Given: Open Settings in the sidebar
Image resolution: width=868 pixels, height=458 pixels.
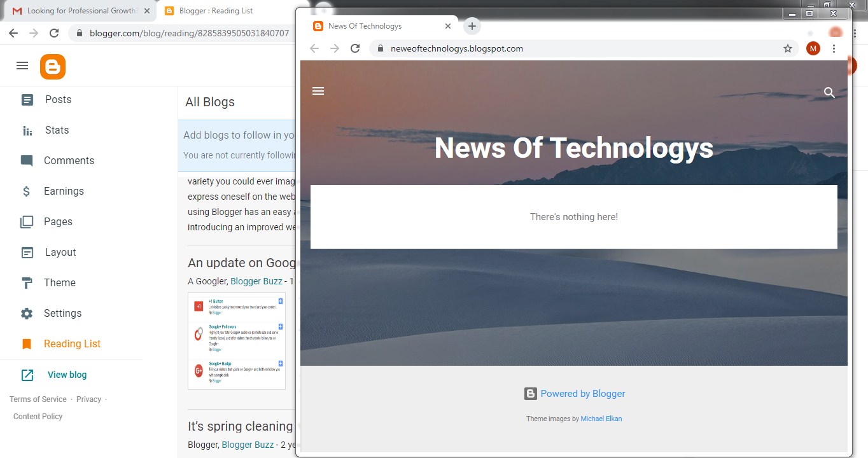Looking at the screenshot, I should pos(62,313).
